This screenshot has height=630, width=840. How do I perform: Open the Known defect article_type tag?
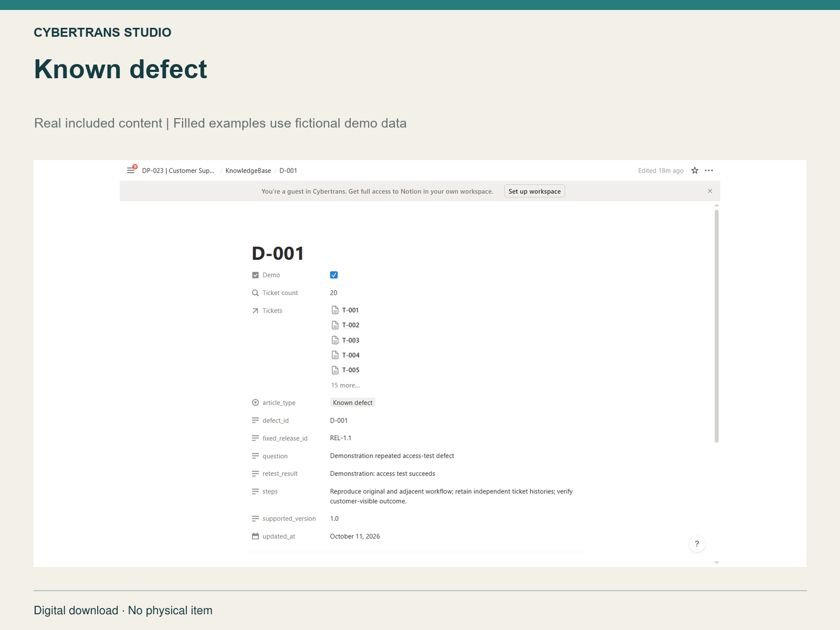tap(353, 403)
